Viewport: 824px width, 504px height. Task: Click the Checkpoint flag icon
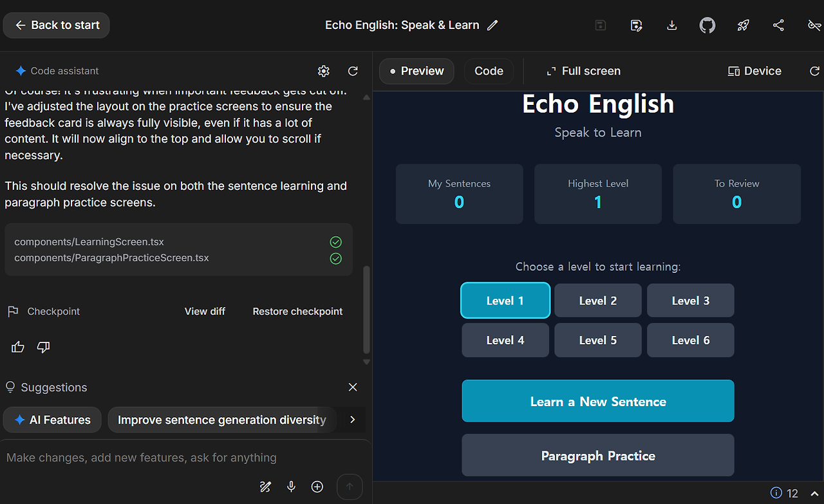13,312
